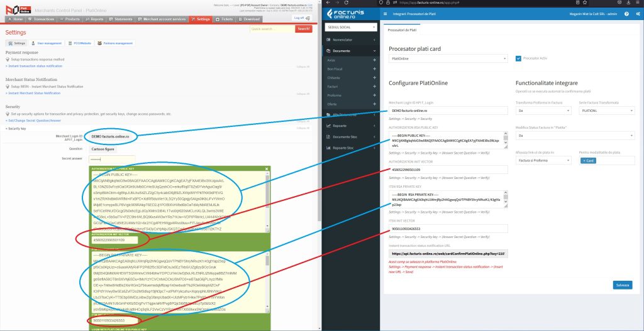Open the Home menu in PlatiOnline panel

[15, 19]
